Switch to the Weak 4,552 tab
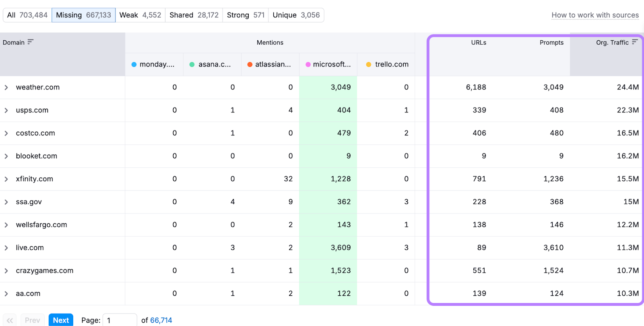Viewport: 644px width, 326px height. (x=140, y=15)
